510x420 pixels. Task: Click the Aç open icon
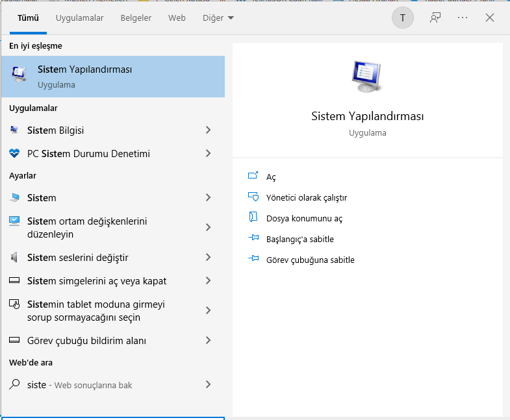tap(253, 175)
